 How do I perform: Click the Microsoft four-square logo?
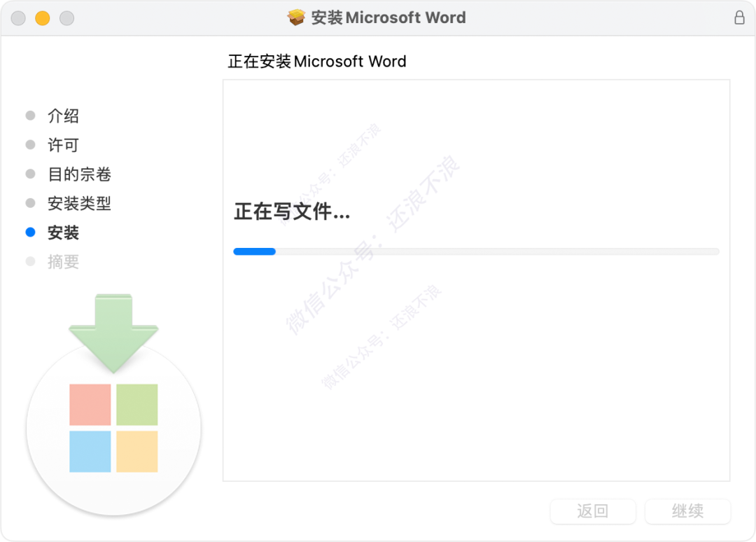click(113, 428)
